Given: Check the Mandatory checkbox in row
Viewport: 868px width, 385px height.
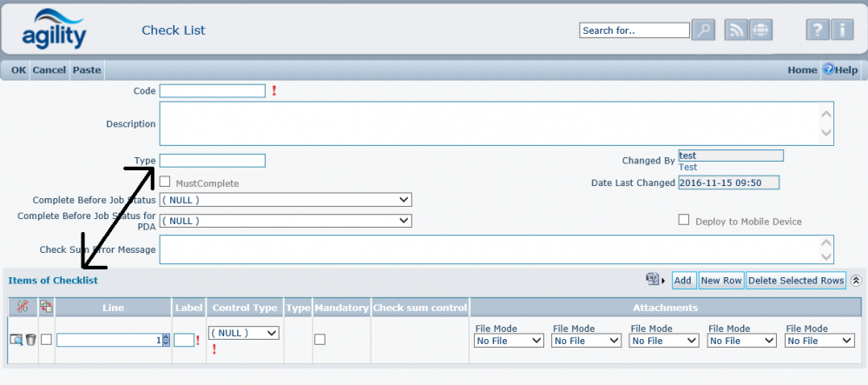Looking at the screenshot, I should coord(319,340).
